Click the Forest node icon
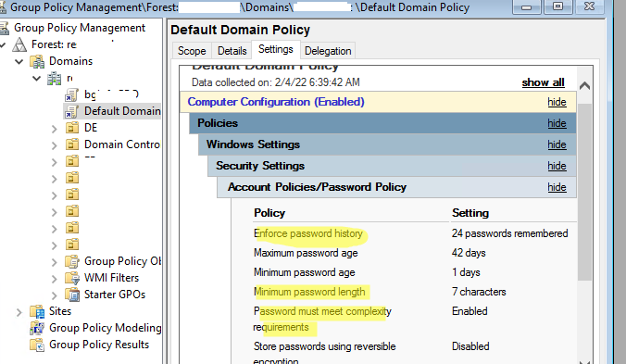 pos(19,44)
